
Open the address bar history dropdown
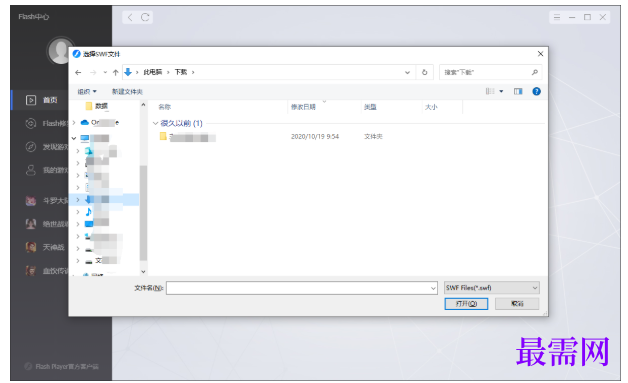(407, 73)
